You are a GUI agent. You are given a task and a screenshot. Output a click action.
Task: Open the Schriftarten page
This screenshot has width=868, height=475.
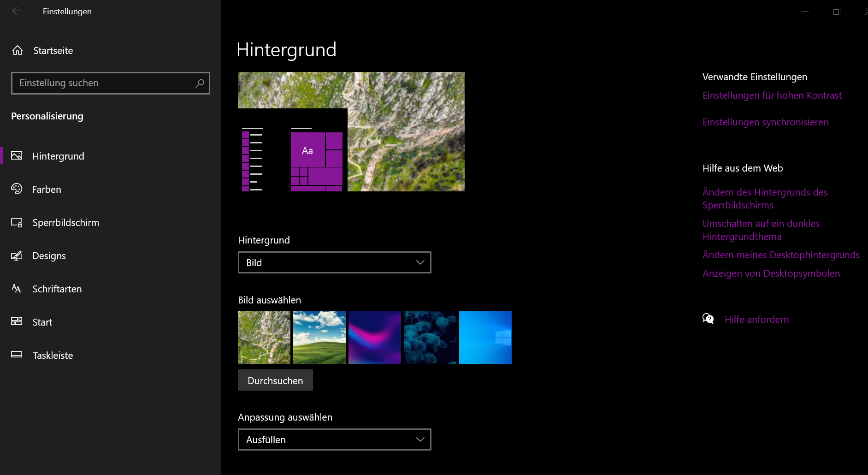(x=111, y=289)
